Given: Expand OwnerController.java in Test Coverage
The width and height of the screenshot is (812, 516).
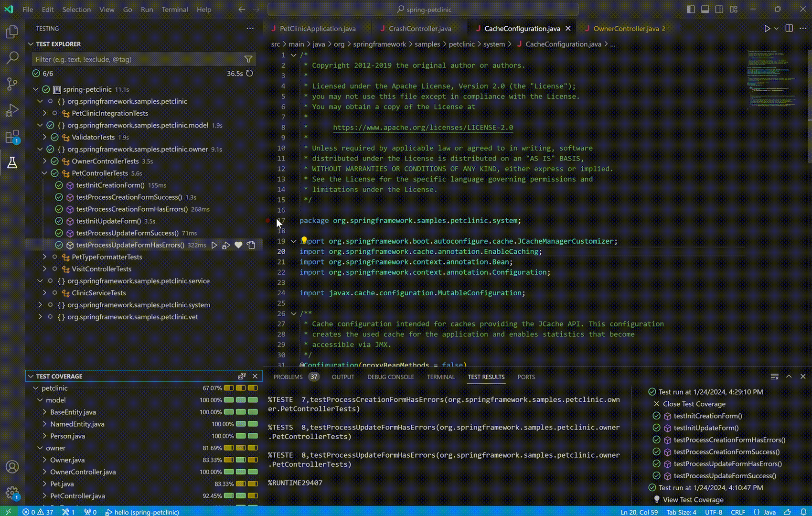Looking at the screenshot, I should [x=44, y=472].
